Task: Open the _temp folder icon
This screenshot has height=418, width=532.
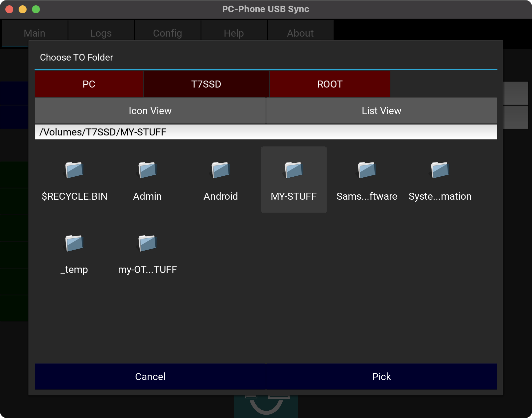Action: [x=74, y=244]
